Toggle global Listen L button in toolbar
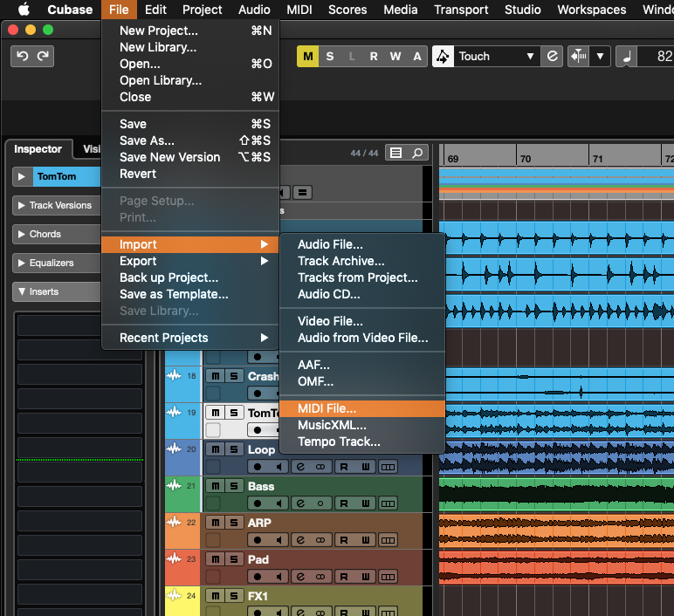 352,56
